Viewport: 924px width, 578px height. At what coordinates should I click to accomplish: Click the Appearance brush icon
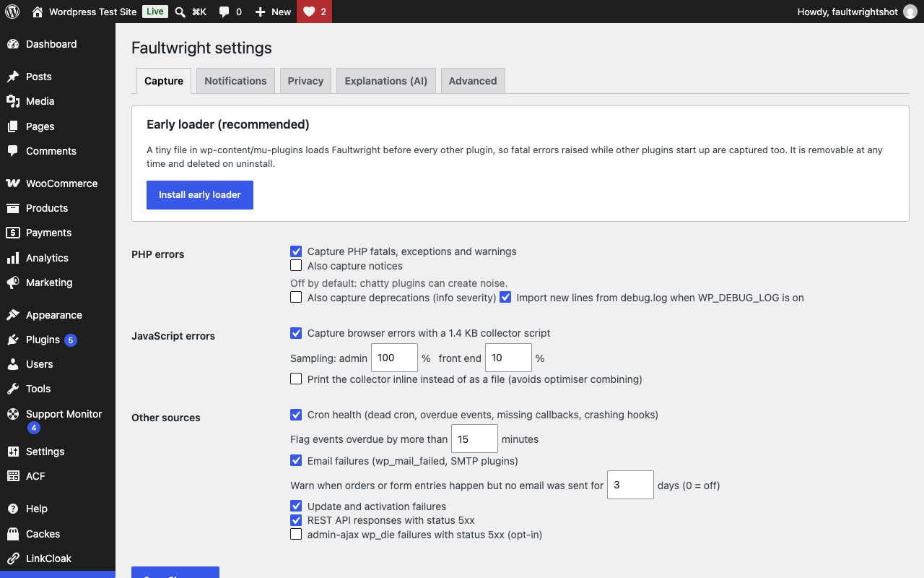tap(13, 315)
